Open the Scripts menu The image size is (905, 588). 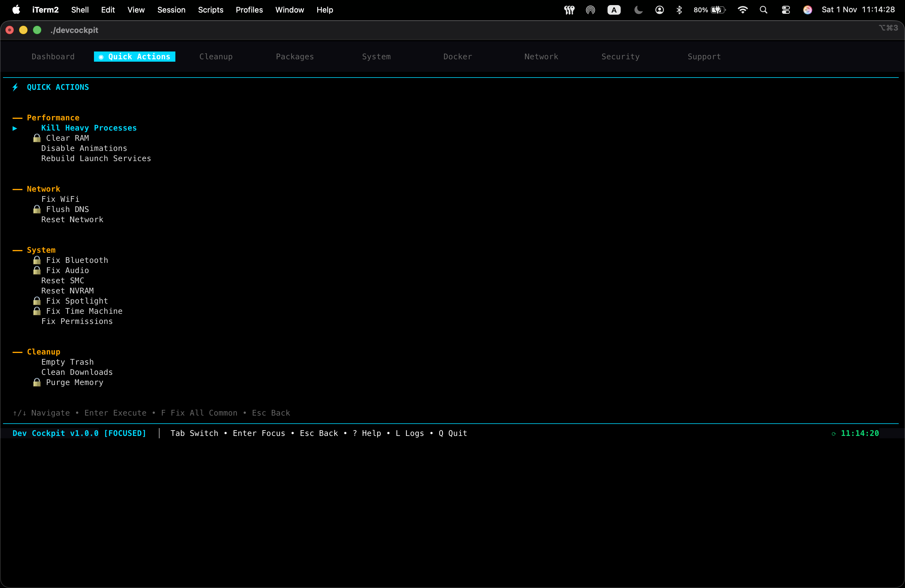coord(210,10)
